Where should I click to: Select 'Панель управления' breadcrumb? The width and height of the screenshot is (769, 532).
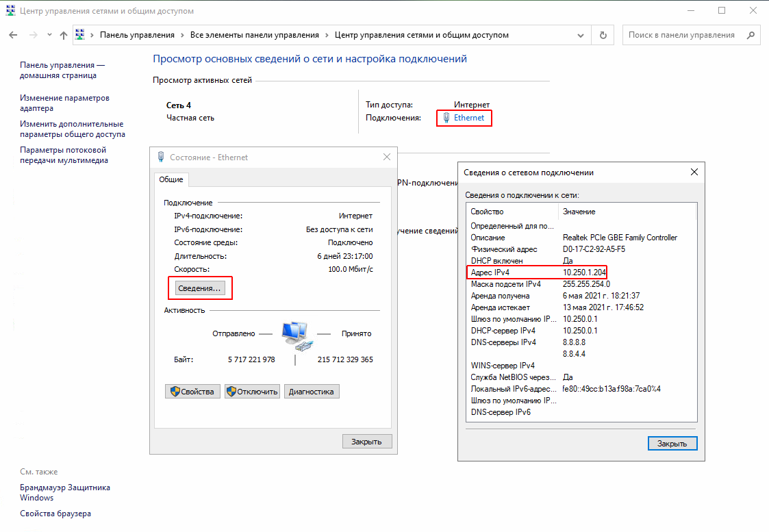pos(138,35)
